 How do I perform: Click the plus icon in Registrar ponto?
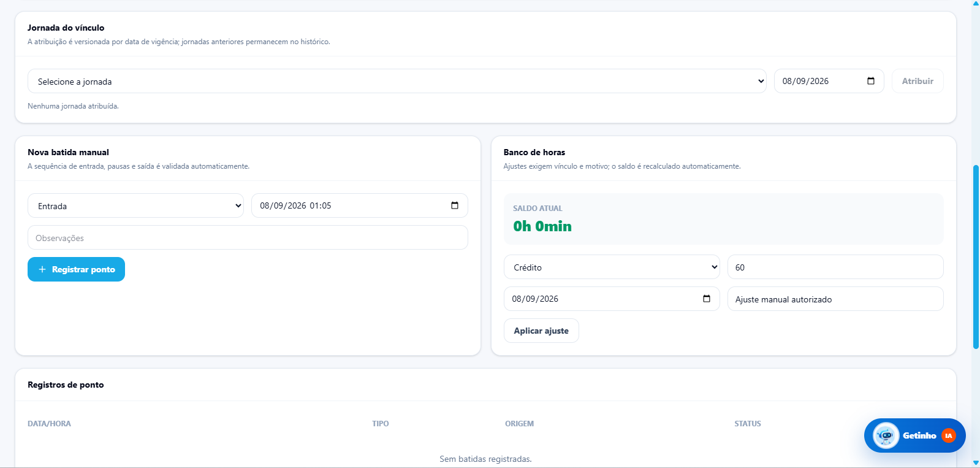tap(42, 269)
